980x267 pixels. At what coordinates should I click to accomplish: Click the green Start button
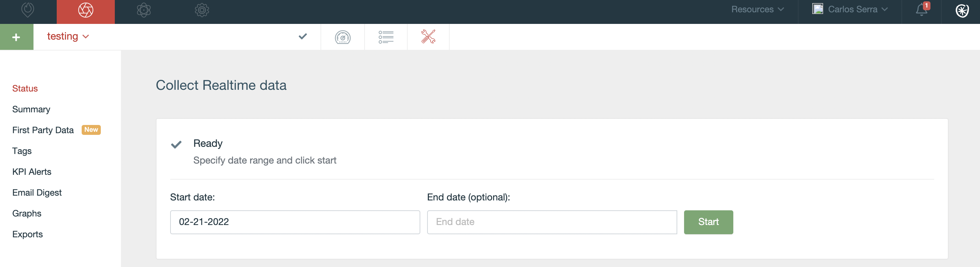(x=708, y=222)
